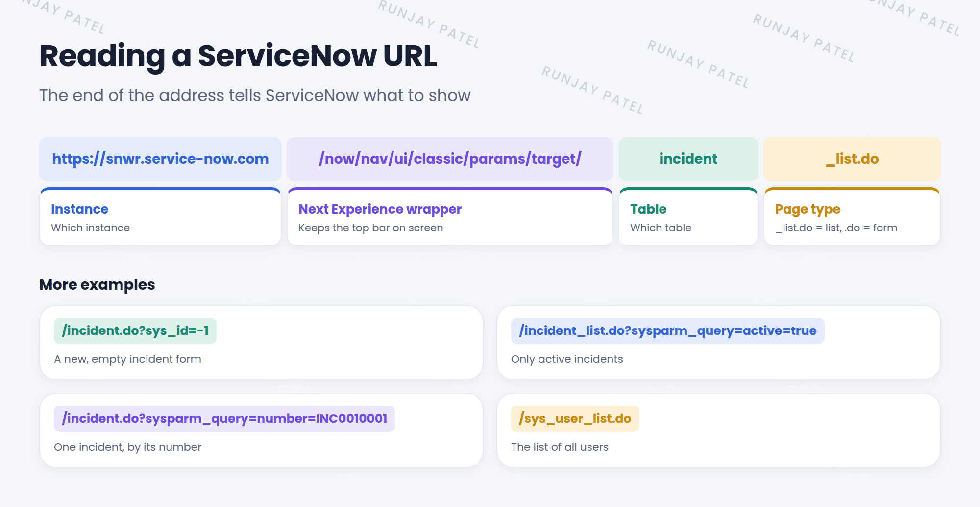Click the "Only active incidents" caption

tap(567, 359)
